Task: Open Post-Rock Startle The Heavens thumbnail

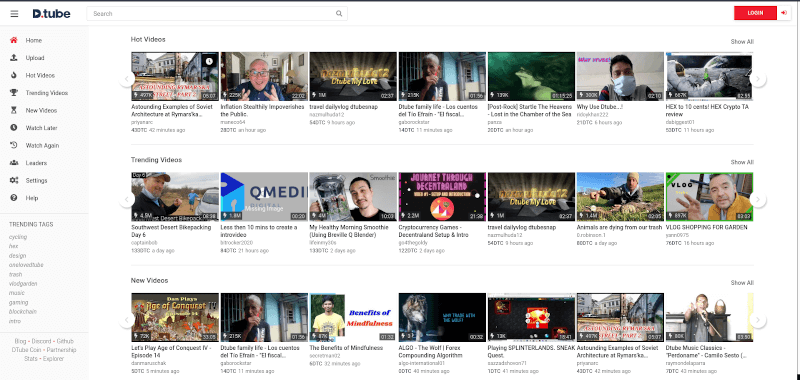Action: tap(531, 76)
